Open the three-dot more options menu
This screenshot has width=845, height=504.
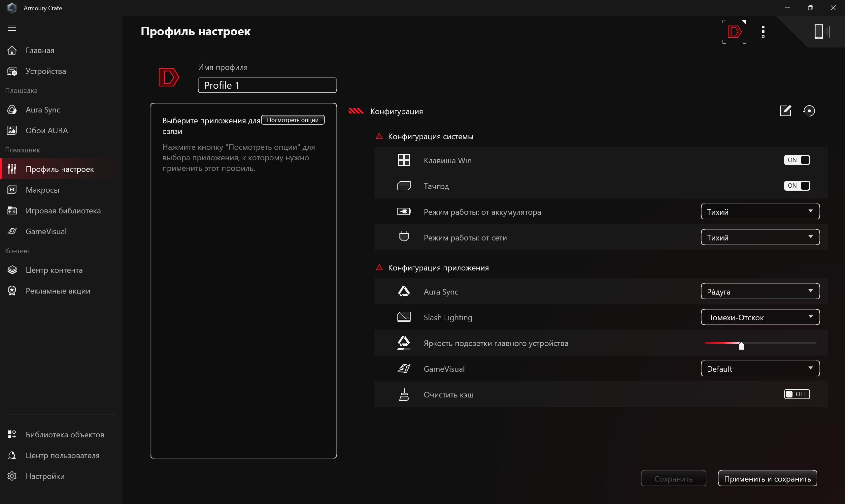[x=763, y=32]
